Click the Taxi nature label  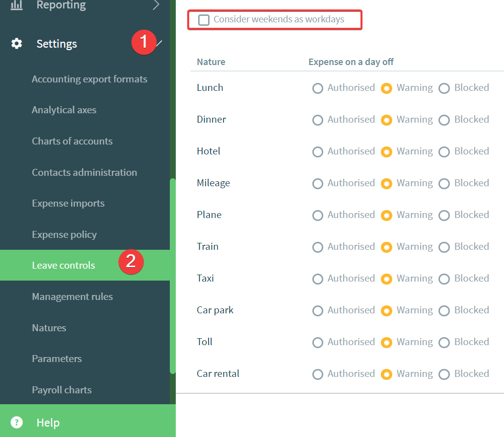tap(205, 278)
